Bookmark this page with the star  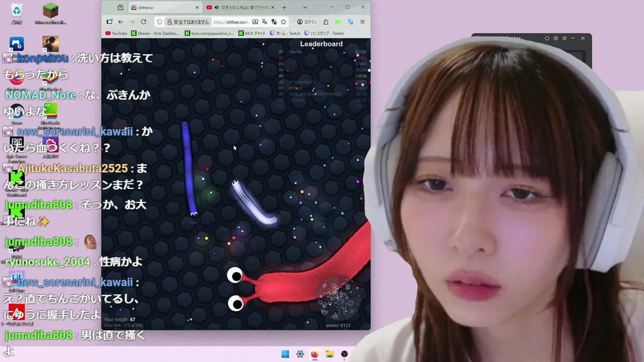click(x=283, y=22)
